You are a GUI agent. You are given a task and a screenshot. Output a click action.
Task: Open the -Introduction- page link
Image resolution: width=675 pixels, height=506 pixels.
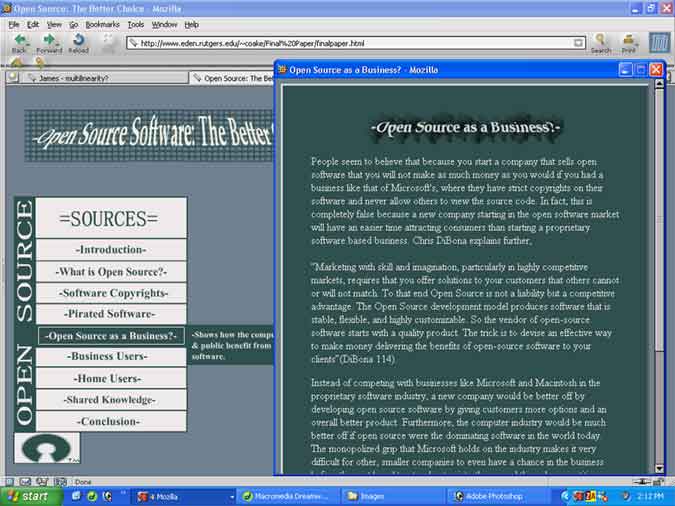[x=111, y=249]
